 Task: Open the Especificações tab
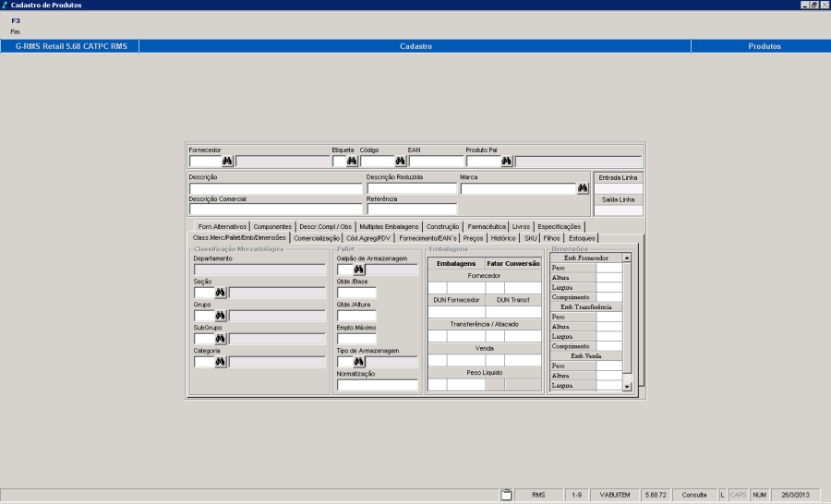560,227
